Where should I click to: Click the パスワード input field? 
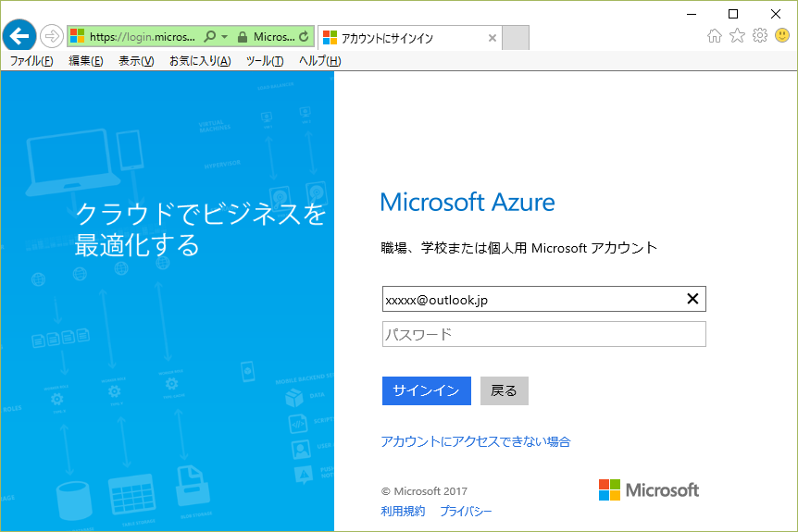coord(544,334)
